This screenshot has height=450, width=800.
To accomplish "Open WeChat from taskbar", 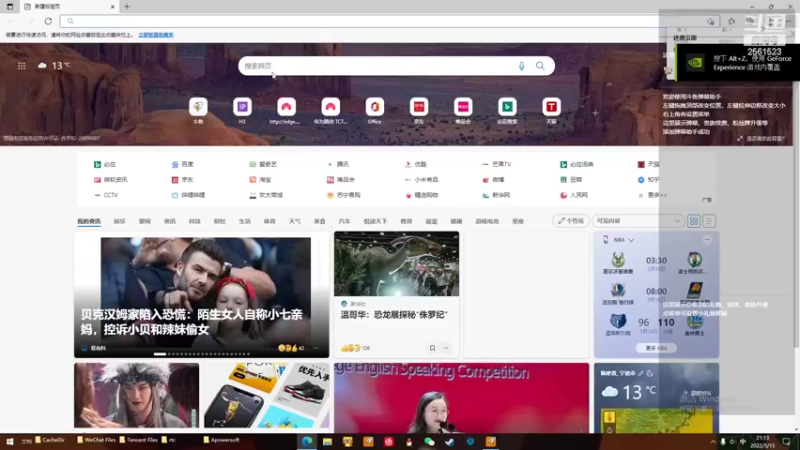I will 429,441.
